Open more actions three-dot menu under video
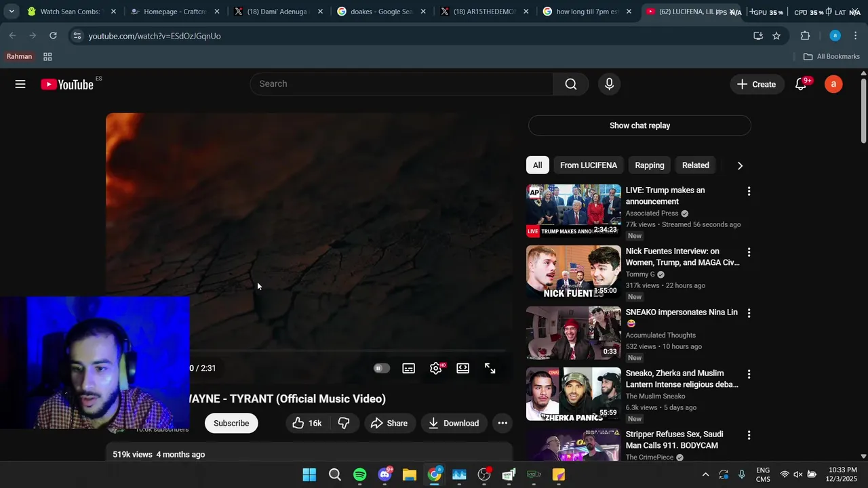Viewport: 868px width, 488px height. (502, 423)
